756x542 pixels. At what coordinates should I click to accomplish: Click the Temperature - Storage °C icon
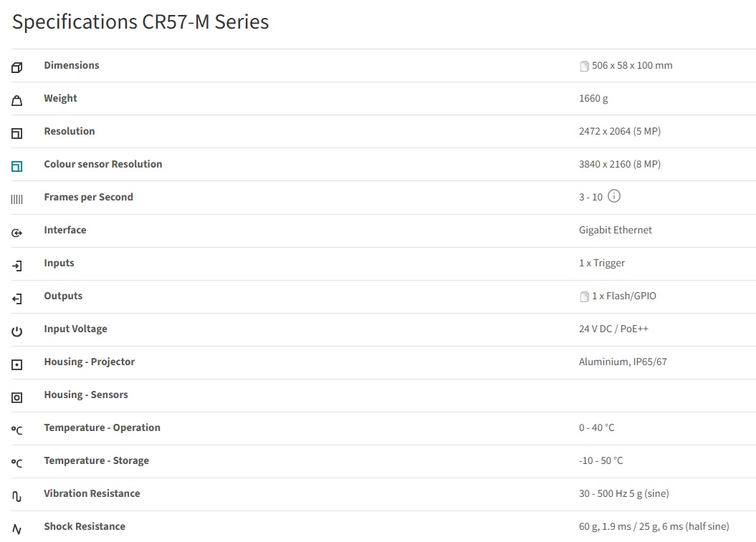pos(17,463)
